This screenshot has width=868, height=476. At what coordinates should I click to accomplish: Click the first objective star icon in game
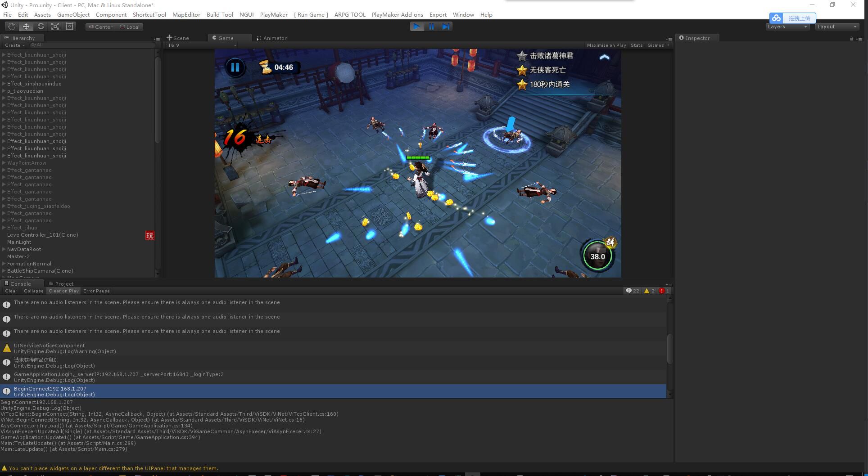[522, 56]
